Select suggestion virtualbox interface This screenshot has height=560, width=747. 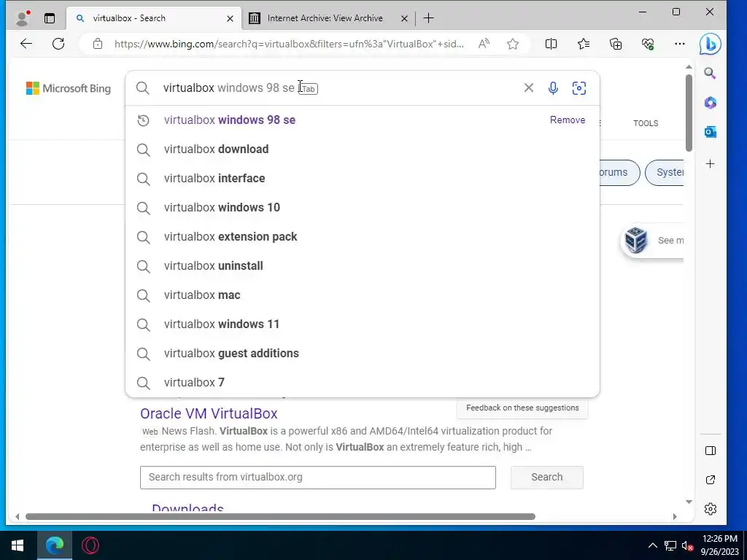tap(362, 178)
